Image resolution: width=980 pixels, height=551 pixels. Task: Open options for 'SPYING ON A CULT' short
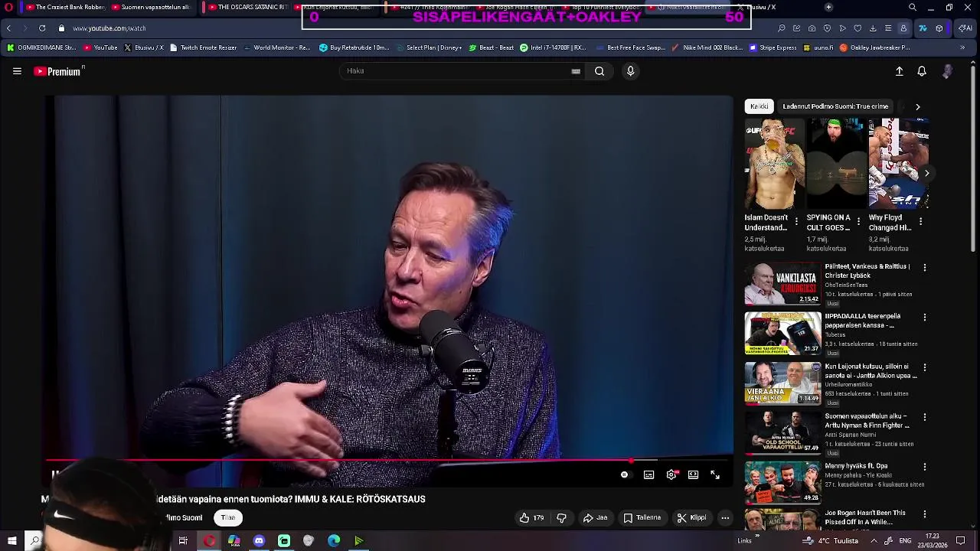click(858, 222)
